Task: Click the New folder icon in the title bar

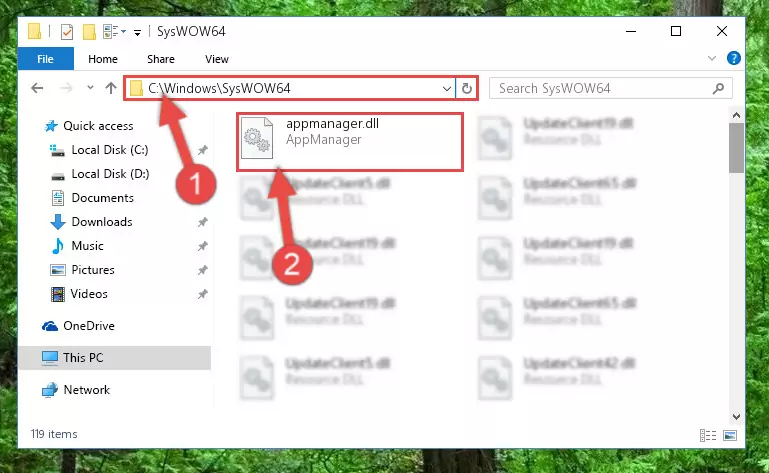Action: (x=89, y=32)
